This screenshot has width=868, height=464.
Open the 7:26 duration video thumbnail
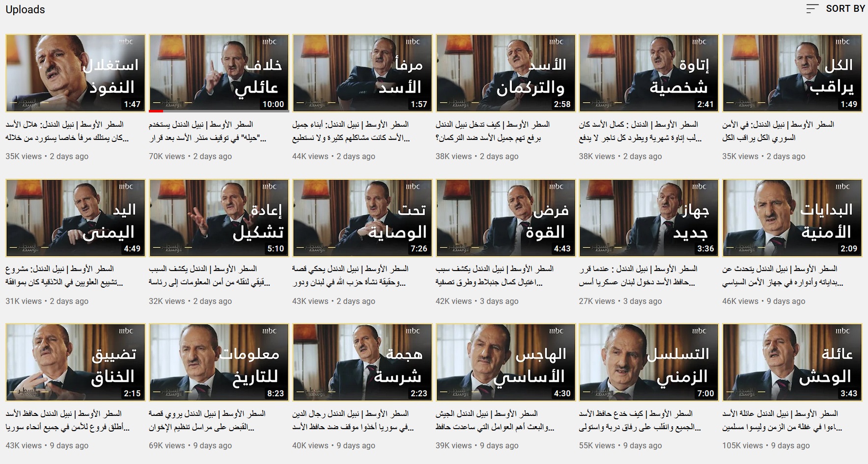pyautogui.click(x=363, y=218)
